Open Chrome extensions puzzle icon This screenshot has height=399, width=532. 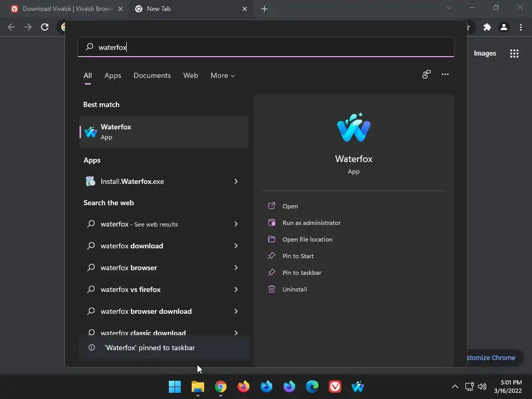point(487,27)
